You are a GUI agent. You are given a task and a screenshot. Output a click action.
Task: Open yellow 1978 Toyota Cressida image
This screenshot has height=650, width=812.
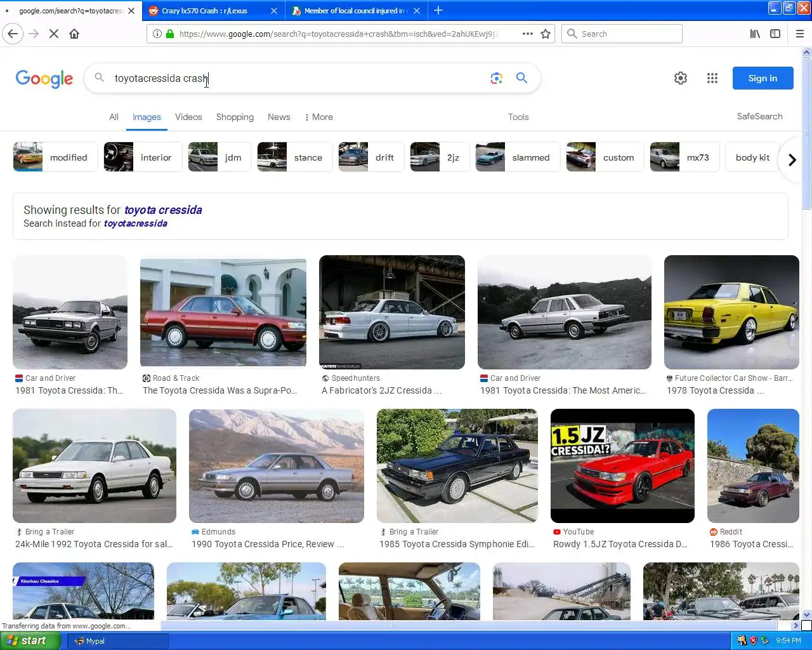tap(731, 312)
